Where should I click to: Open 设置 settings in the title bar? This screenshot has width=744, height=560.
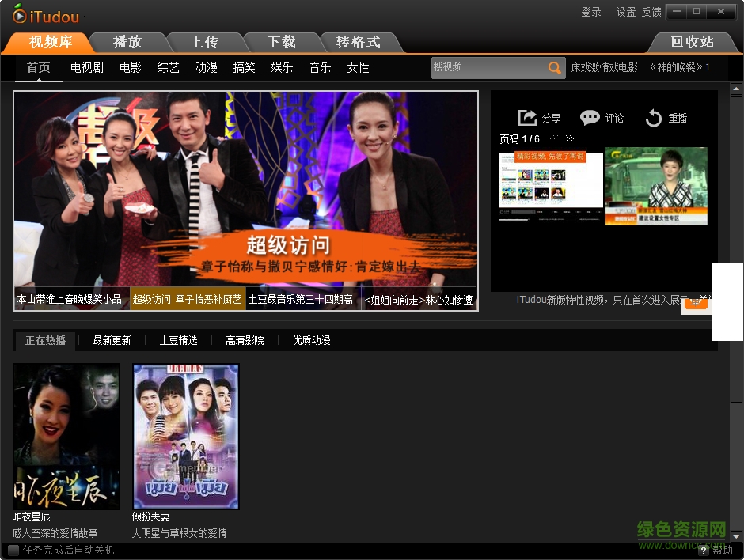[x=624, y=13]
